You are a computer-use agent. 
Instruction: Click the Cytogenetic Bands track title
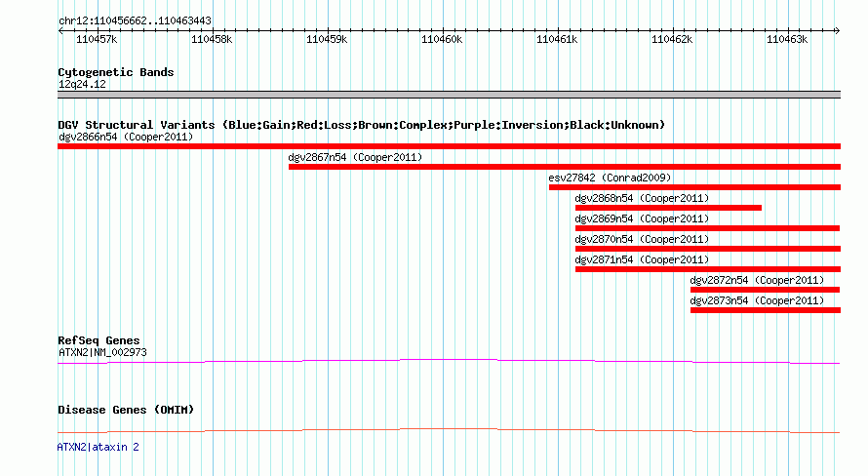point(116,72)
